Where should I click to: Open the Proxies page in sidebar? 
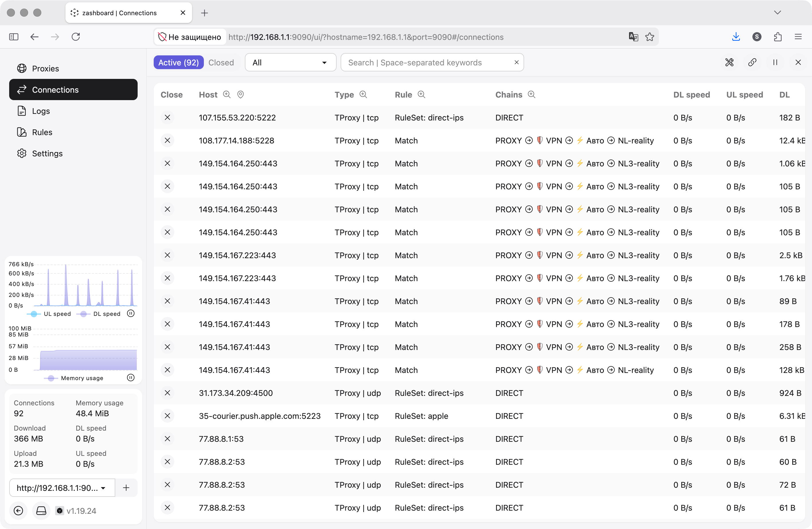(x=73, y=69)
